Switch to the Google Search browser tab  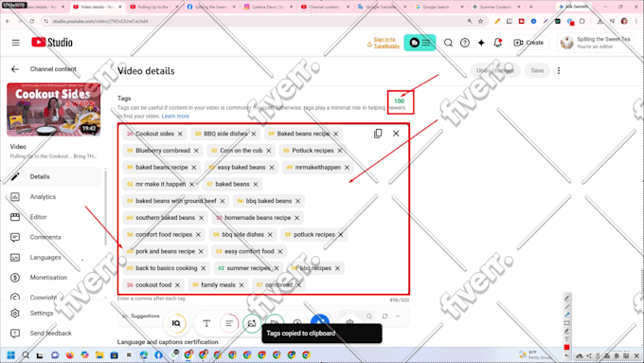(438, 7)
